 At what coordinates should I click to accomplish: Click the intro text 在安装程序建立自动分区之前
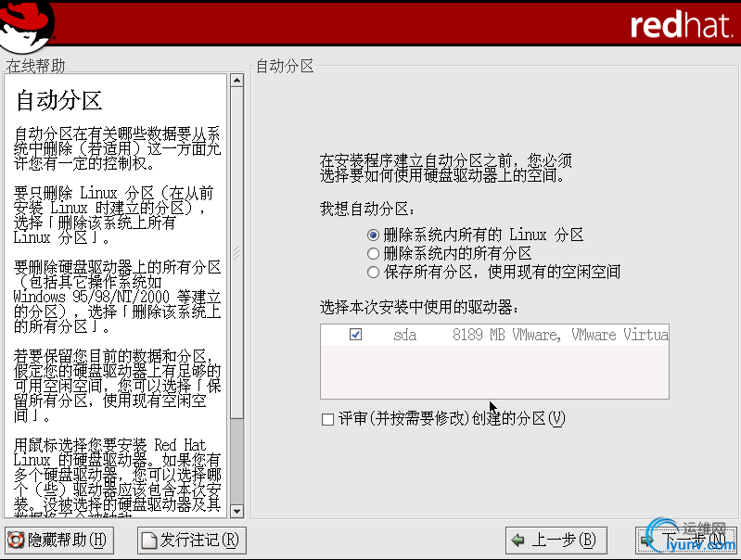[x=446, y=168]
